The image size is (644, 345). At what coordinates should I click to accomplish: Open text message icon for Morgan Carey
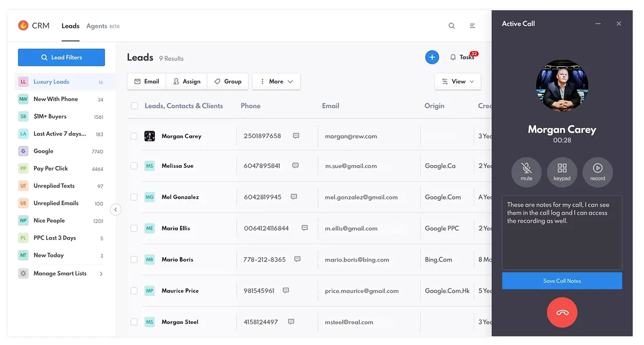click(296, 136)
